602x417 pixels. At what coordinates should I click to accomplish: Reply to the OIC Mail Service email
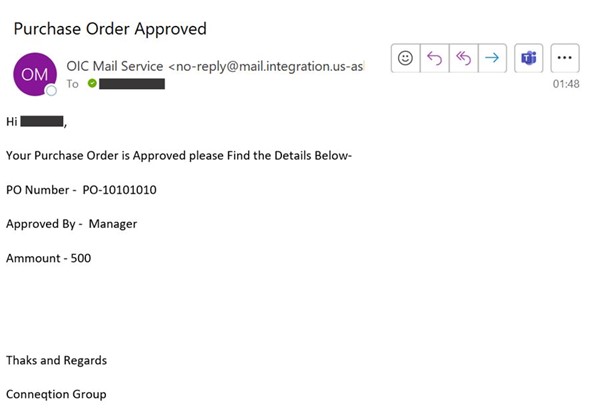[x=435, y=58]
